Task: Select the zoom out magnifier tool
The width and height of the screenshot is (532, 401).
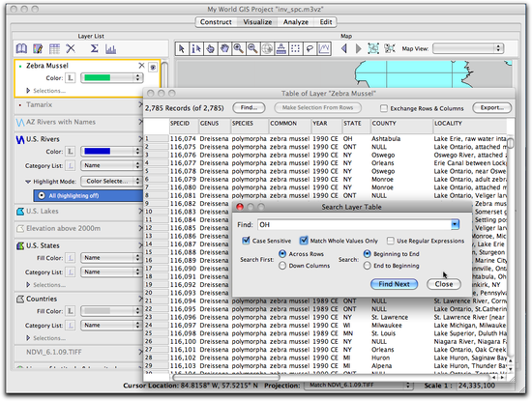Action: (x=252, y=49)
